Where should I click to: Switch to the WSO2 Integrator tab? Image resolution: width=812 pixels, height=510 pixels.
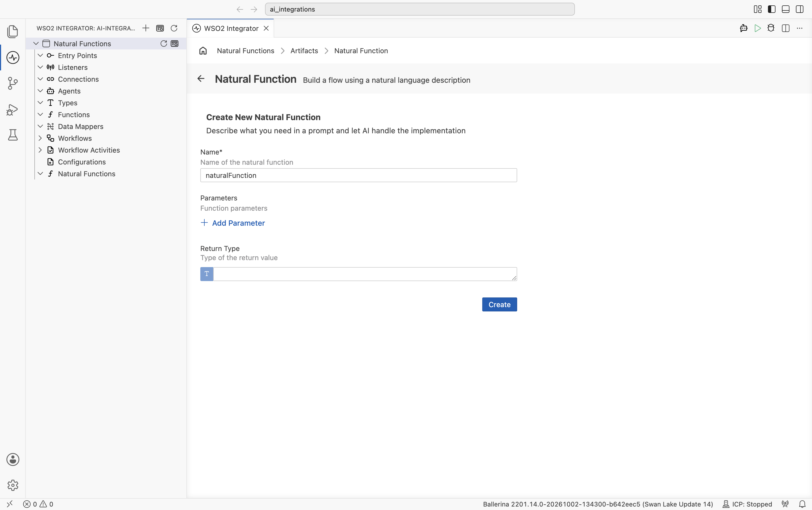(x=231, y=28)
